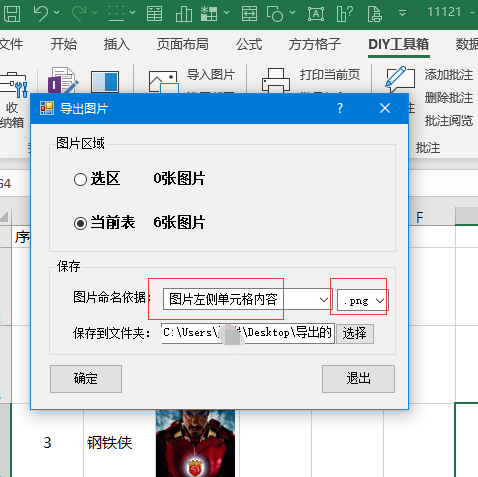
Task: Click the help question mark in 导出图片 dialog
Action: (x=340, y=108)
